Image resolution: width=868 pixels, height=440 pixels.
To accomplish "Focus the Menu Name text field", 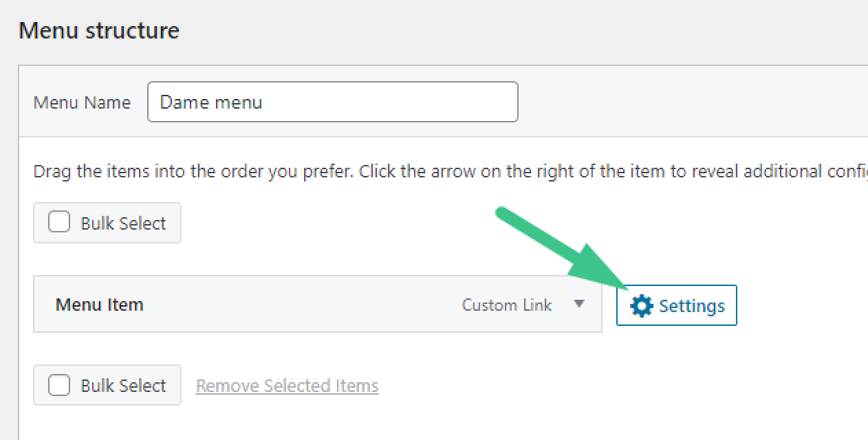I will click(x=333, y=102).
